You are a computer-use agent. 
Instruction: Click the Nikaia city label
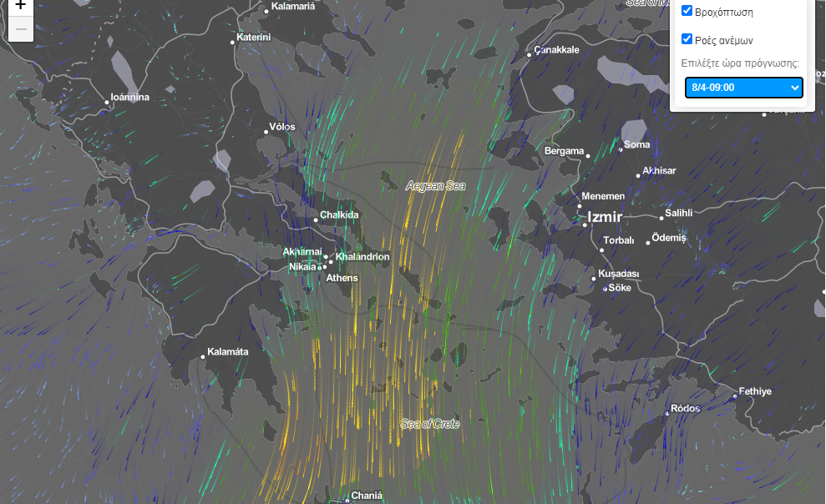tap(302, 267)
